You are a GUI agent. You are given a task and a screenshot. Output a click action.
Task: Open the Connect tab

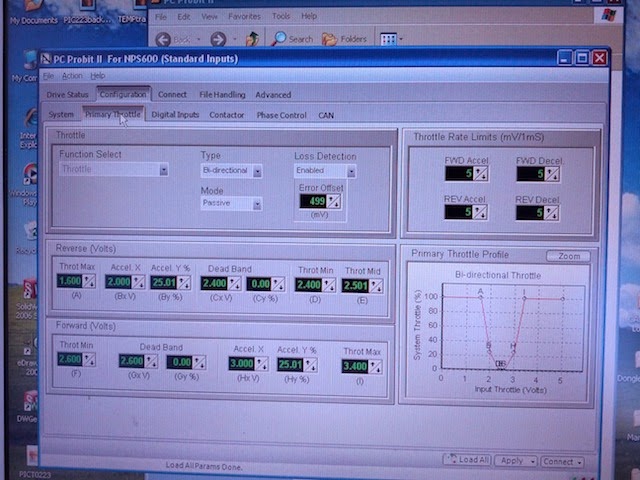pos(172,95)
